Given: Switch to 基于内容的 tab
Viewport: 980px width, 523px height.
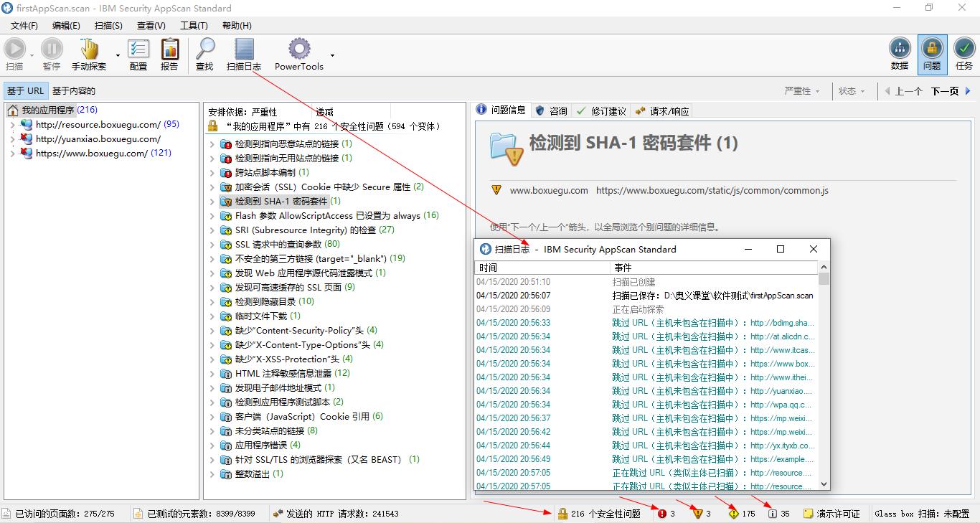Looking at the screenshot, I should 73,91.
